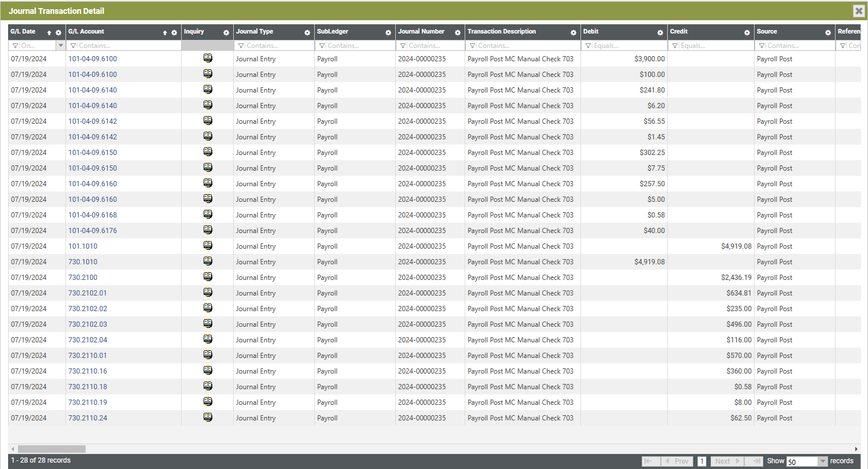Image resolution: width=868 pixels, height=469 pixels.
Task: Open inquiry icon for account 730.2100
Action: tap(208, 276)
